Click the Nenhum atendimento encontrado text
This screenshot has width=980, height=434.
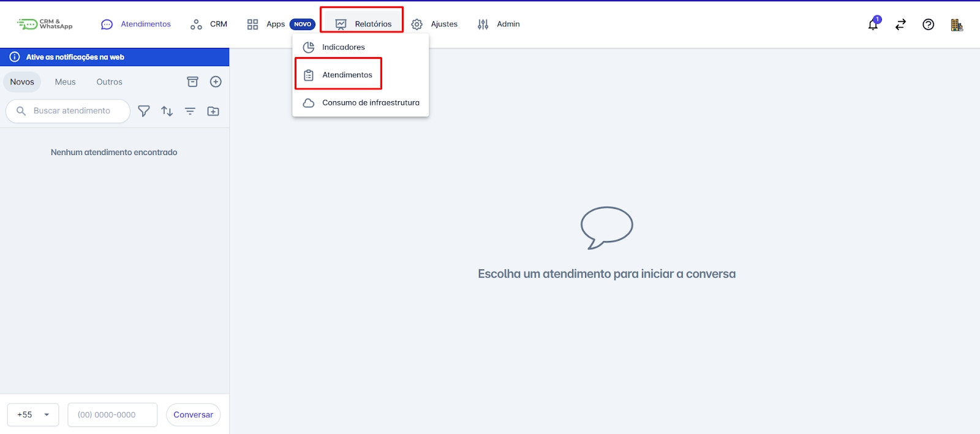click(x=114, y=152)
